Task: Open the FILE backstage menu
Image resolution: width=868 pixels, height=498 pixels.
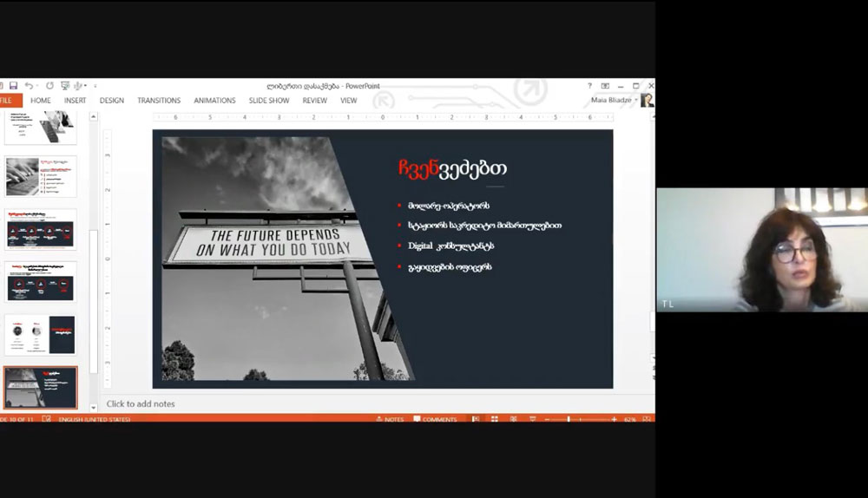Action: tap(7, 101)
